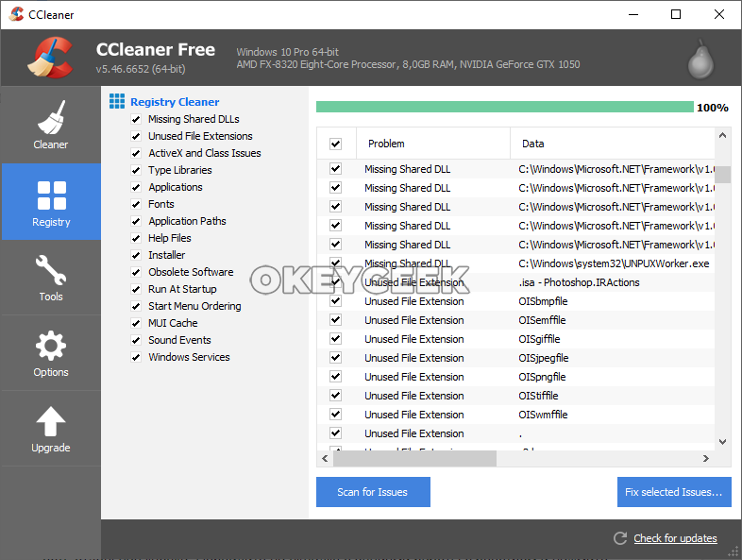Minimize the CCleaner window

(x=633, y=14)
